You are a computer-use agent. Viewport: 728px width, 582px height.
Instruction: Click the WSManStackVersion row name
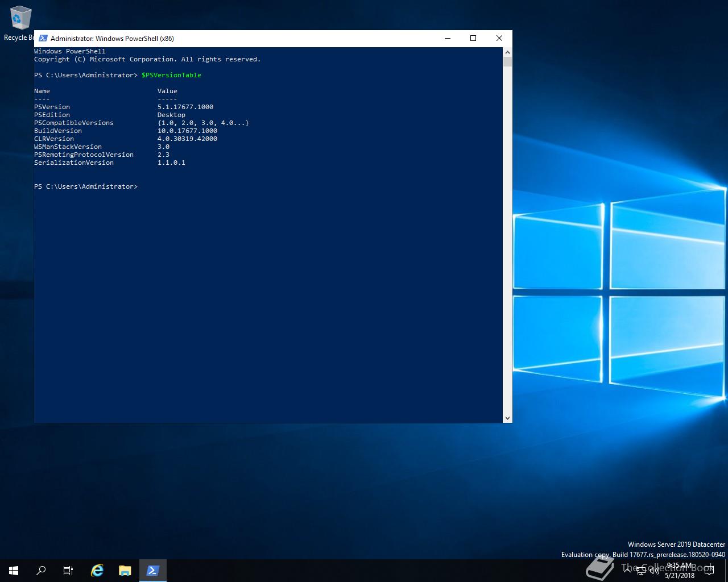68,147
